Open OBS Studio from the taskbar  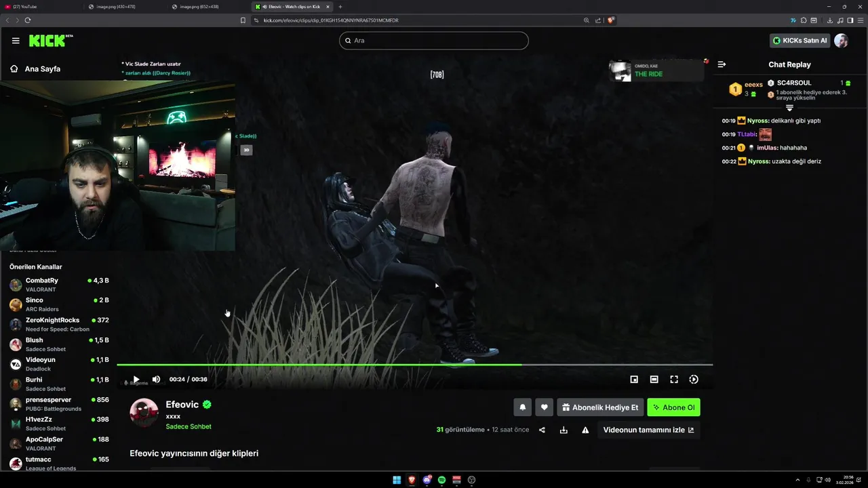471,480
